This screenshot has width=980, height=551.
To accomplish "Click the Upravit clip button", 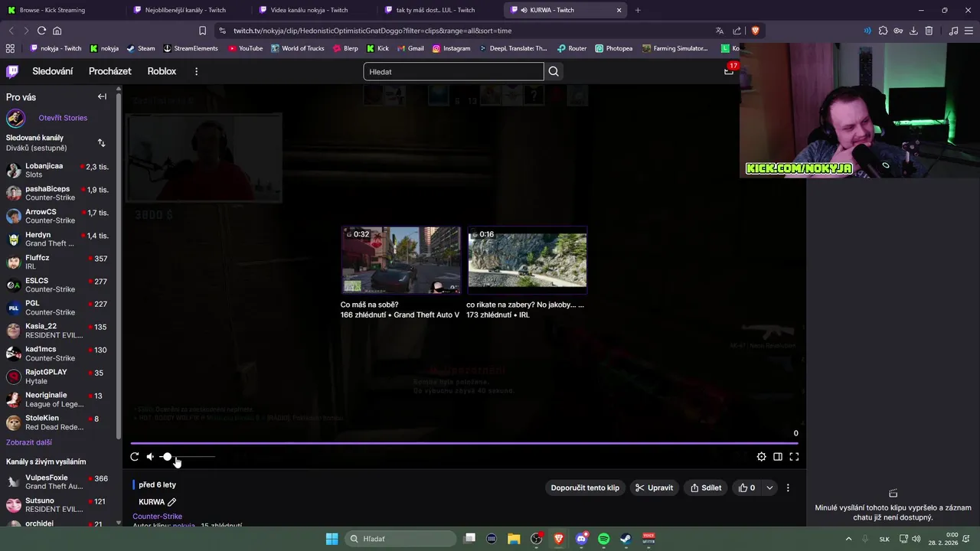I will (653, 487).
